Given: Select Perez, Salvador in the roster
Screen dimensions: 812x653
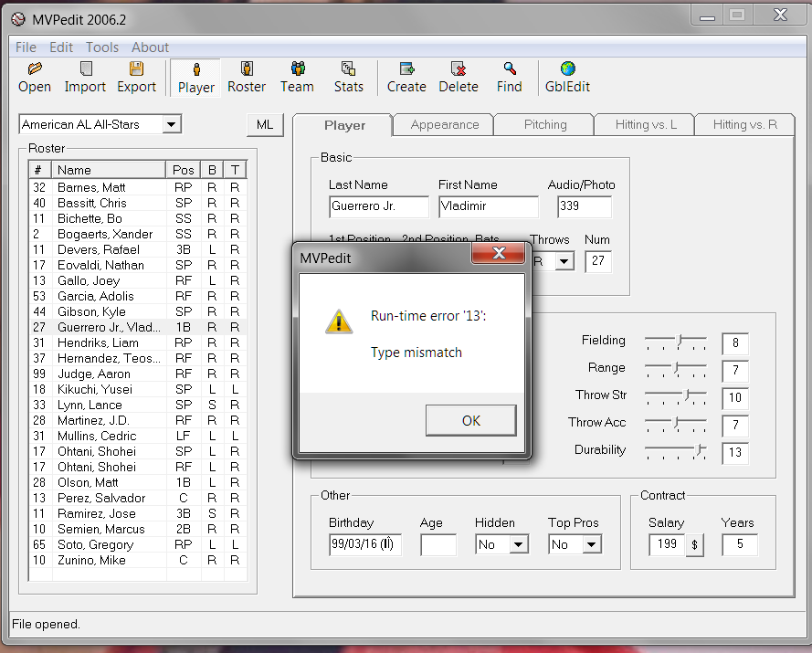Looking at the screenshot, I should 138,498.
